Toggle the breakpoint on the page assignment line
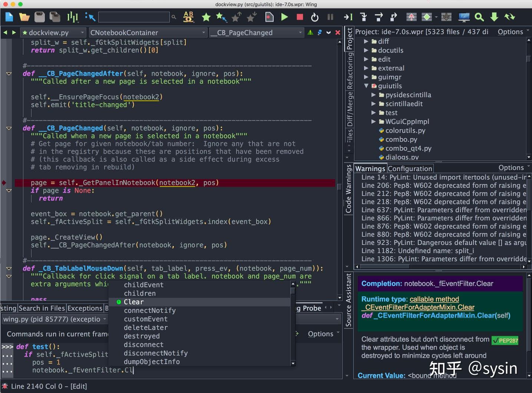Image resolution: width=532 pixels, height=393 pixels. pyautogui.click(x=4, y=182)
